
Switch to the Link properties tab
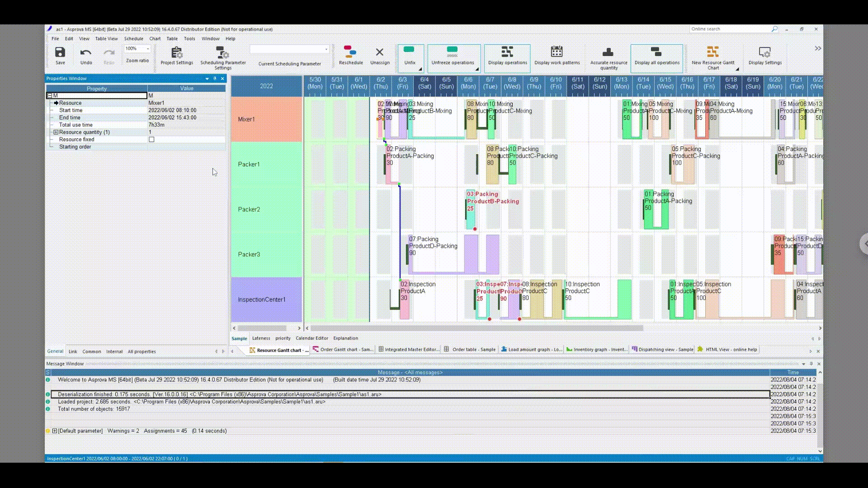(73, 352)
